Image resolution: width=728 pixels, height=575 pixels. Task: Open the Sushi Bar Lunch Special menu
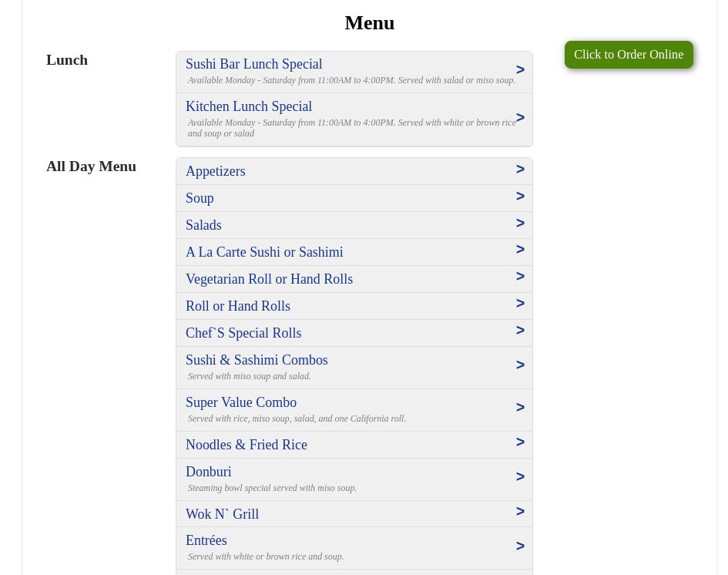[253, 64]
